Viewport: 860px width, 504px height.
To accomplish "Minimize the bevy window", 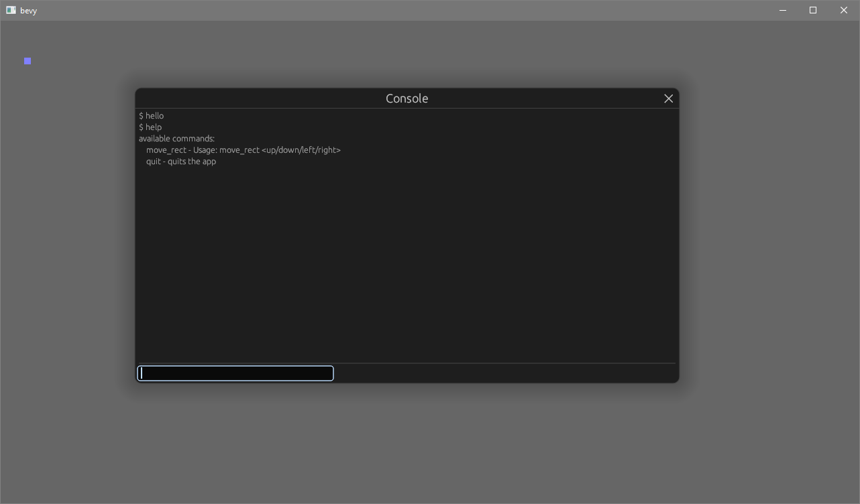I will (782, 10).
